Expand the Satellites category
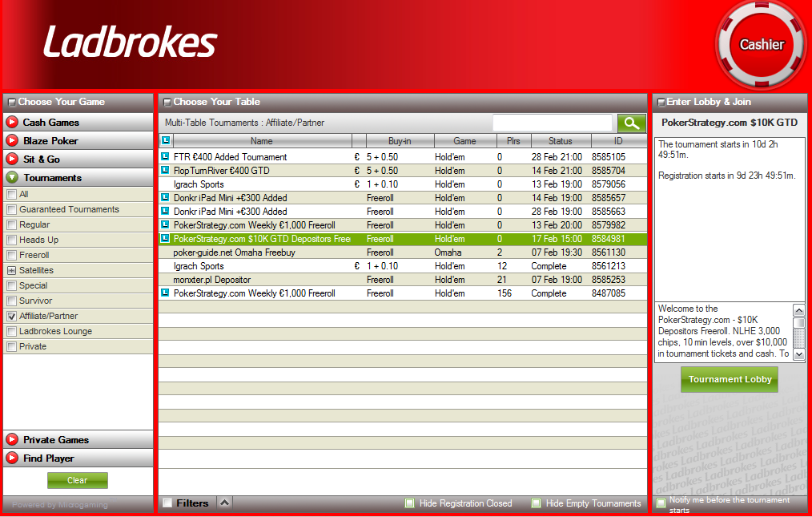Image resolution: width=812 pixels, height=517 pixels. pyautogui.click(x=11, y=270)
